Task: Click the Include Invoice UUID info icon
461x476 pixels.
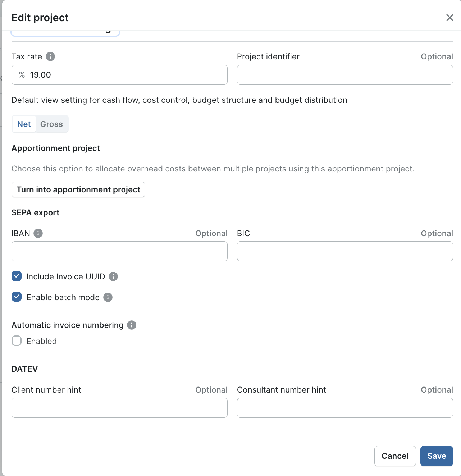Action: click(x=113, y=276)
